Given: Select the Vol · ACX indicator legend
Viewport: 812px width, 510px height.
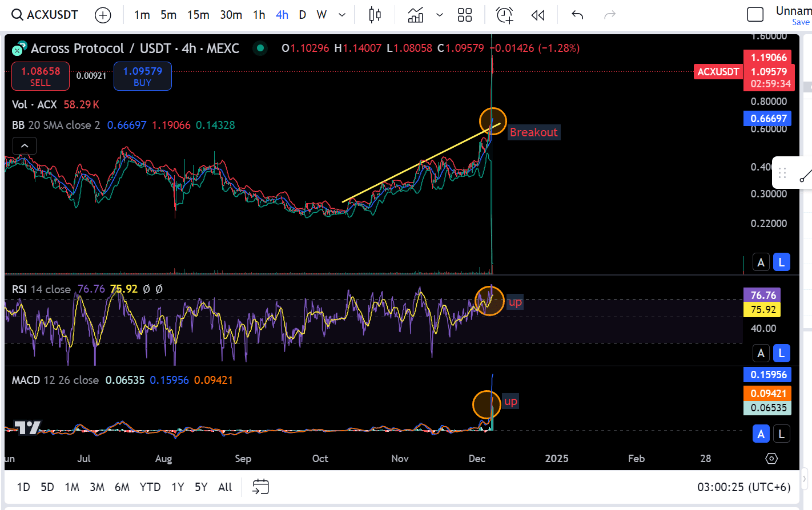Looking at the screenshot, I should [x=34, y=104].
